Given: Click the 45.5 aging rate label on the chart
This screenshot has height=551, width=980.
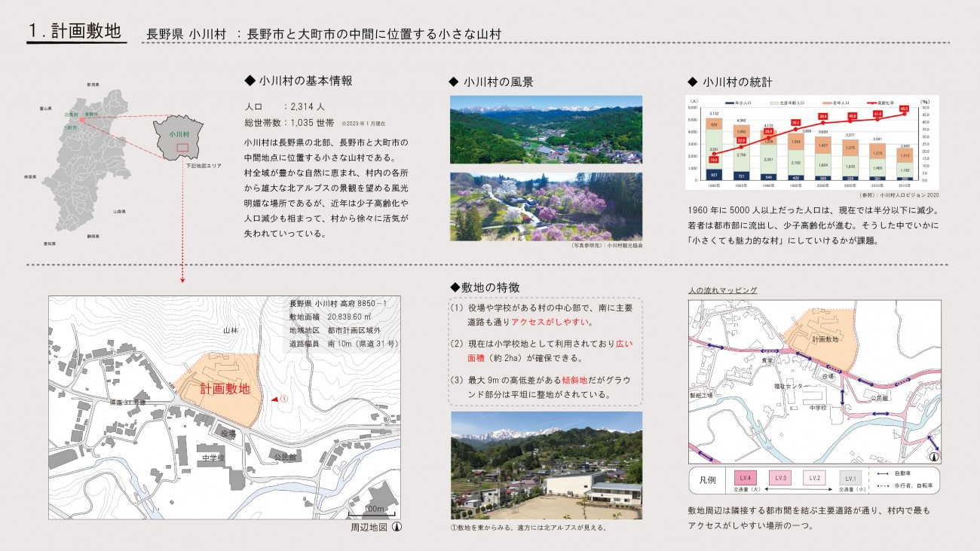Looking at the screenshot, I should tap(904, 109).
